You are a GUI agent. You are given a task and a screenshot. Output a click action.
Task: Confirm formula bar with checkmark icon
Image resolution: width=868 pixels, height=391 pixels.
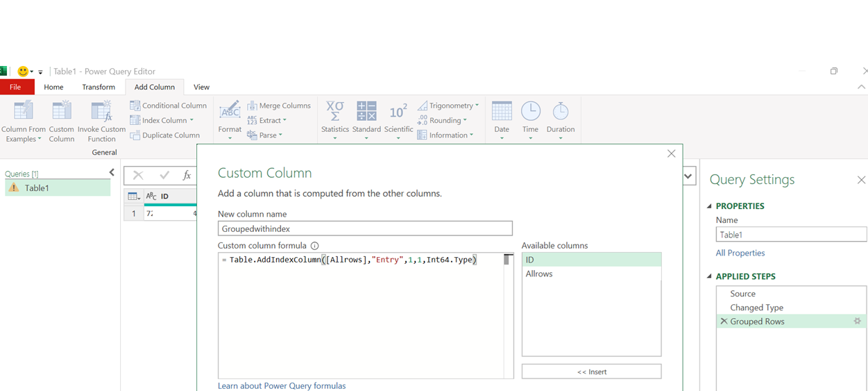click(x=164, y=176)
